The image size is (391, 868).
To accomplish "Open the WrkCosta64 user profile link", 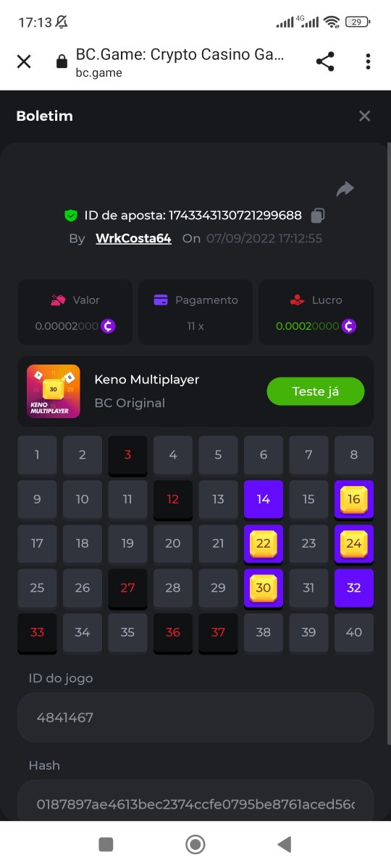I will pos(133,238).
